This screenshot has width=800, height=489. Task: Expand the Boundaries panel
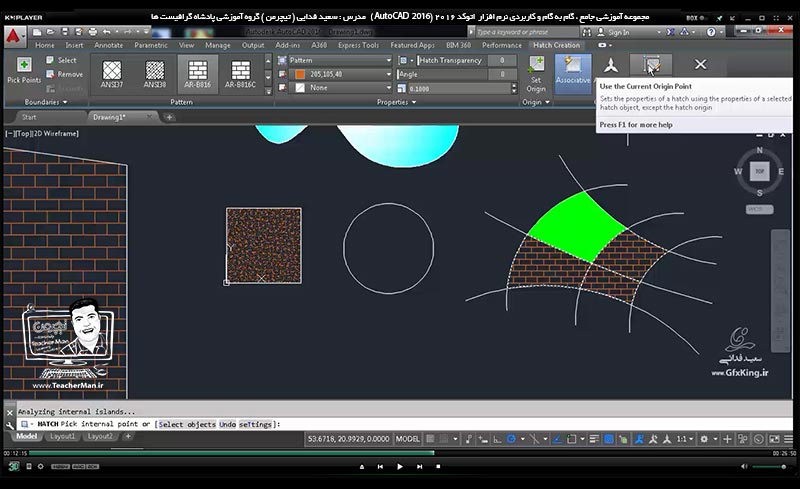[45, 102]
